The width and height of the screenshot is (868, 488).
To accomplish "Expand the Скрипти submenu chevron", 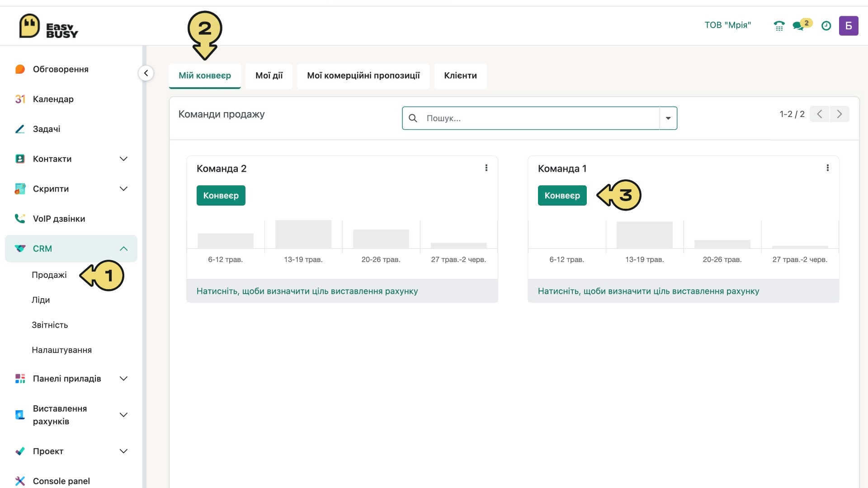I will 123,188.
